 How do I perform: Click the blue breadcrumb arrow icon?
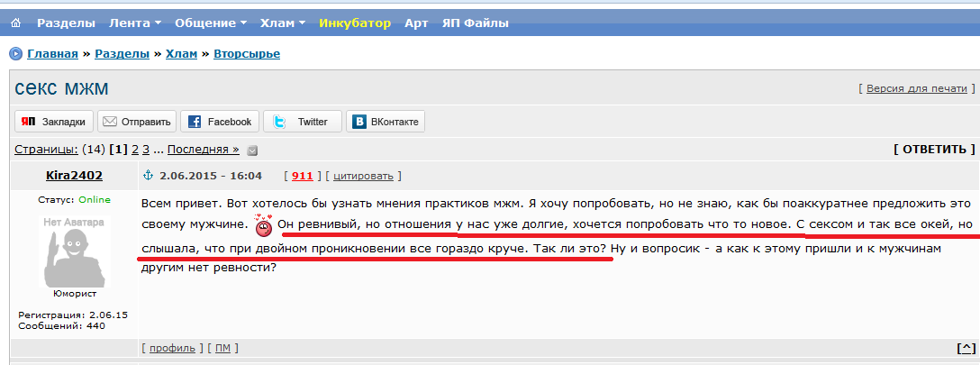(15, 54)
